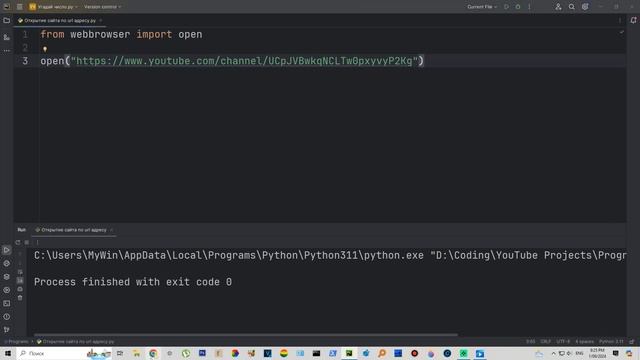Open the Problems tool window
The height and width of the screenshot is (360, 640).
pyautogui.click(x=7, y=317)
